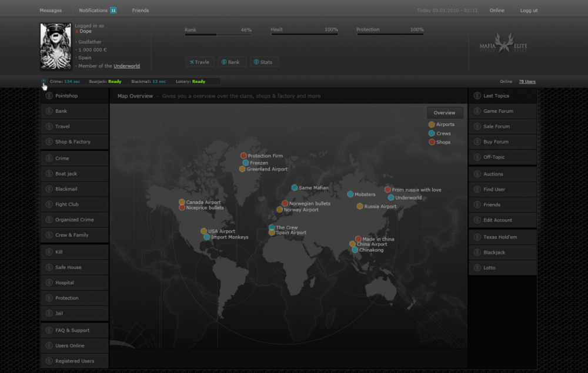
Task: Click the Bank button under stats
Action: coord(232,62)
